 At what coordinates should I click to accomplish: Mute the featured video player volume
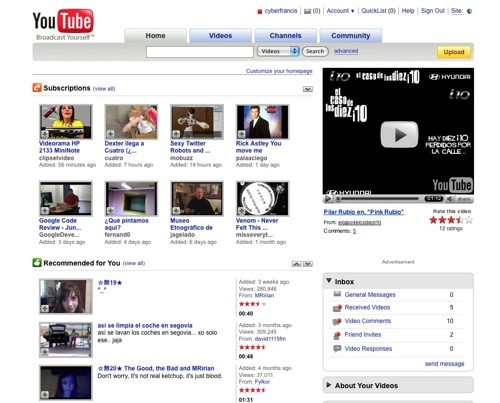[x=450, y=199]
